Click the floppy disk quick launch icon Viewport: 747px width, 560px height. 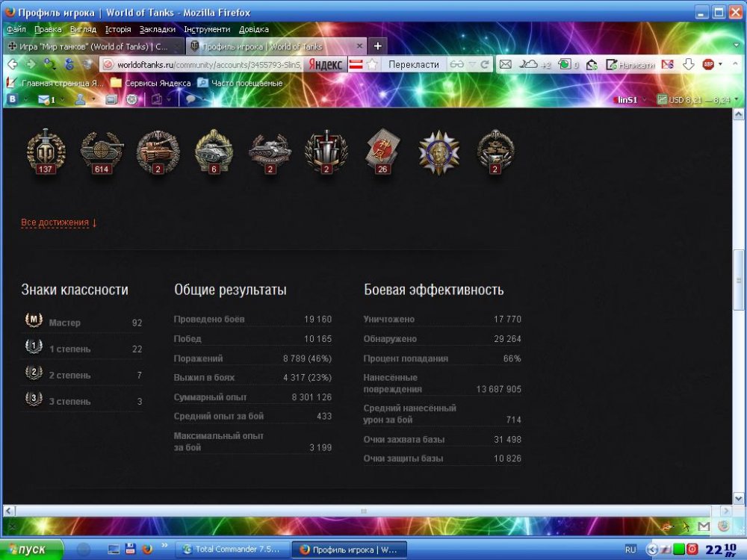click(131, 549)
